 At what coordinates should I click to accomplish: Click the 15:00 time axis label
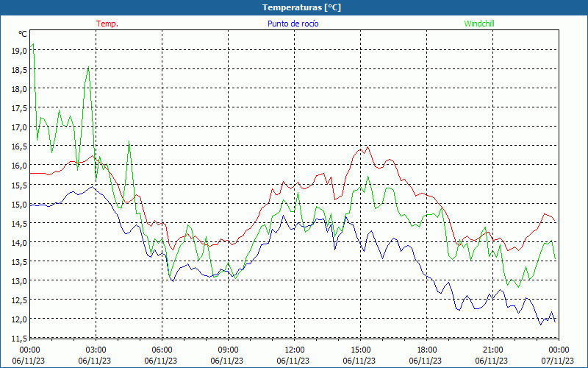click(361, 350)
